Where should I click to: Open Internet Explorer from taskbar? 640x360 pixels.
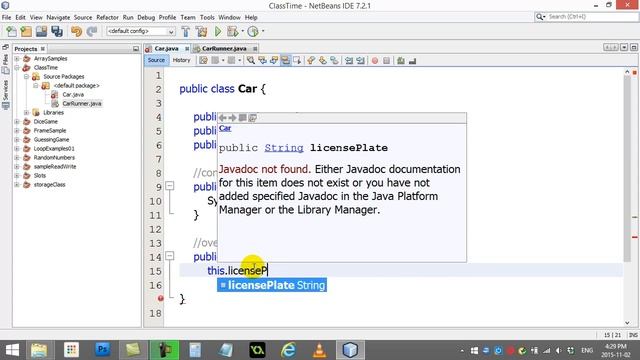point(288,350)
